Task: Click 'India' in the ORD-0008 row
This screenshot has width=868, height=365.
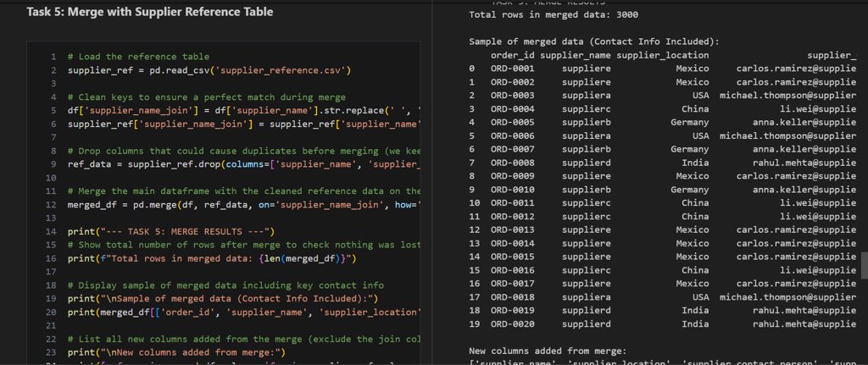Action: [695, 163]
